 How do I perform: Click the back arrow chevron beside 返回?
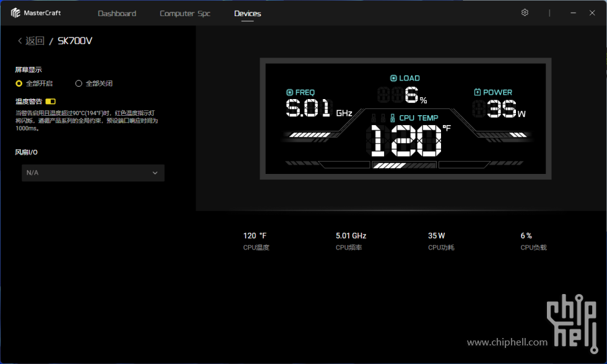[x=20, y=41]
